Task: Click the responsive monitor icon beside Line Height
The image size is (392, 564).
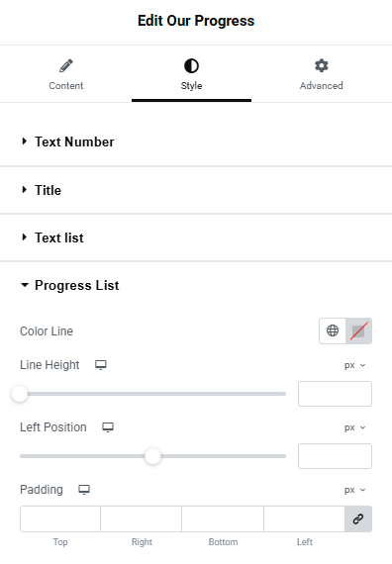Action: [101, 365]
